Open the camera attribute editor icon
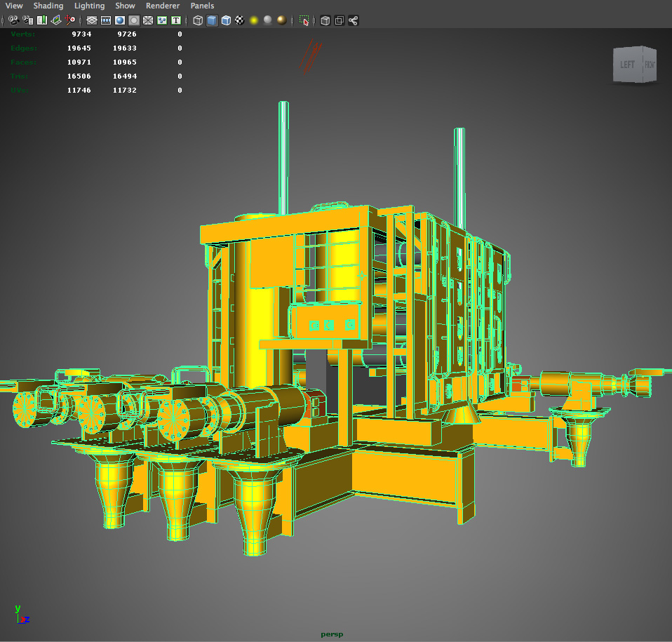 pos(27,20)
